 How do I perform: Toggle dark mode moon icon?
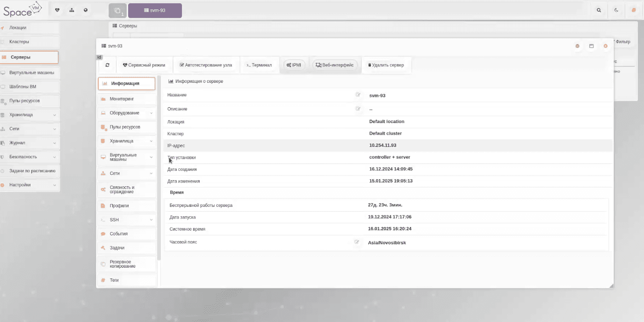(x=616, y=10)
